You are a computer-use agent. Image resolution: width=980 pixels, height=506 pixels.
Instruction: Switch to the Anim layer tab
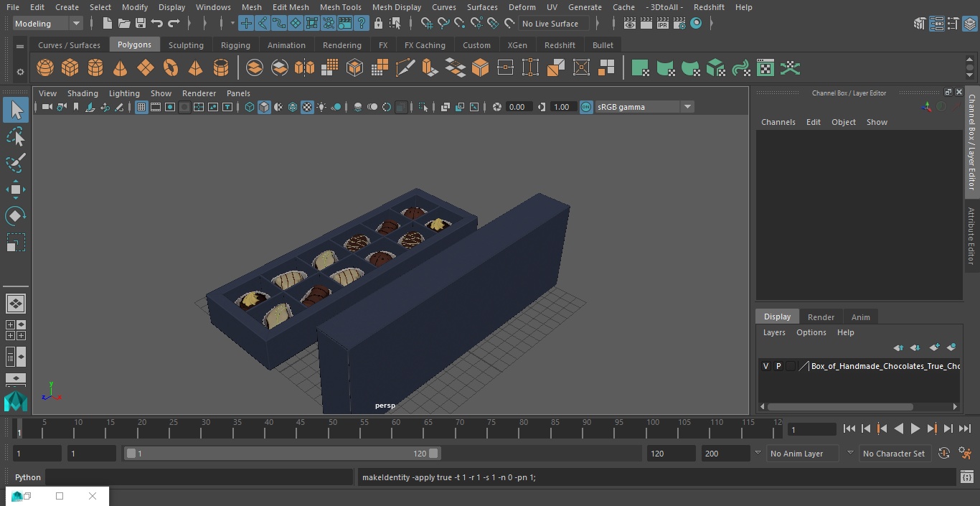(x=860, y=317)
